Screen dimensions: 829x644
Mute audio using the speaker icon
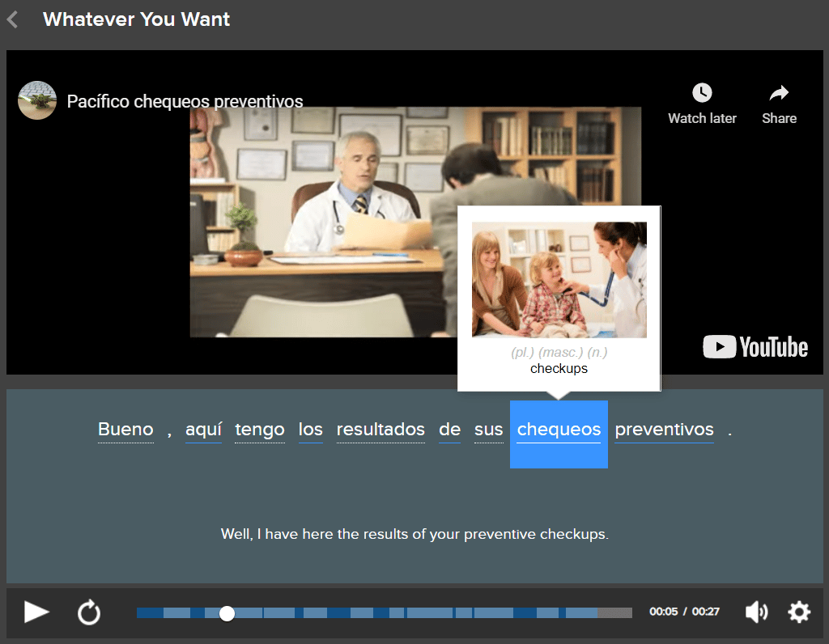tap(756, 612)
